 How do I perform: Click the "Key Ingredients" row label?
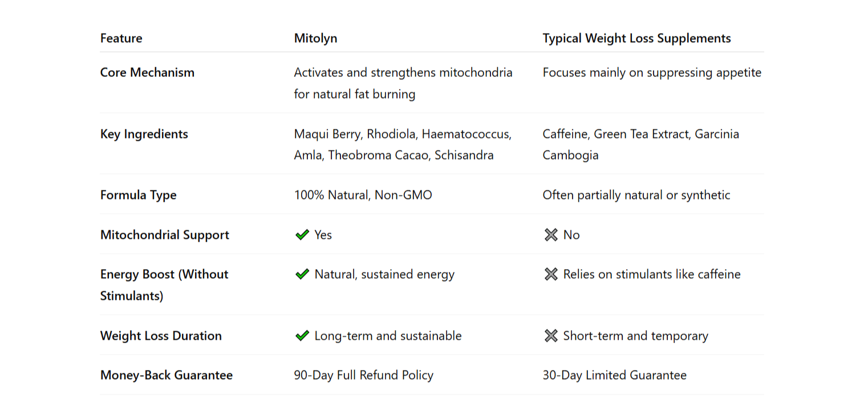pos(144,134)
